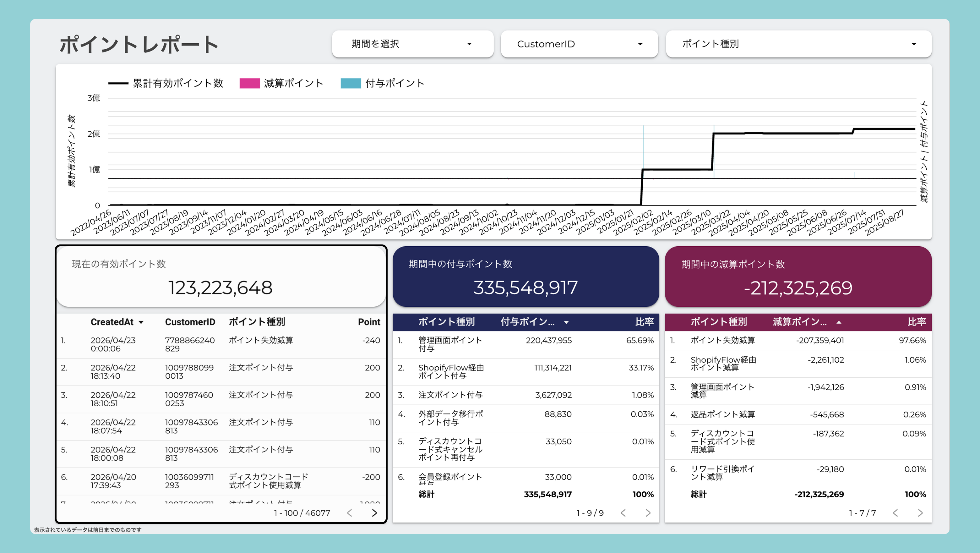Next page arrow in 付与ポイント table
Image resolution: width=980 pixels, height=553 pixels.
click(x=648, y=513)
